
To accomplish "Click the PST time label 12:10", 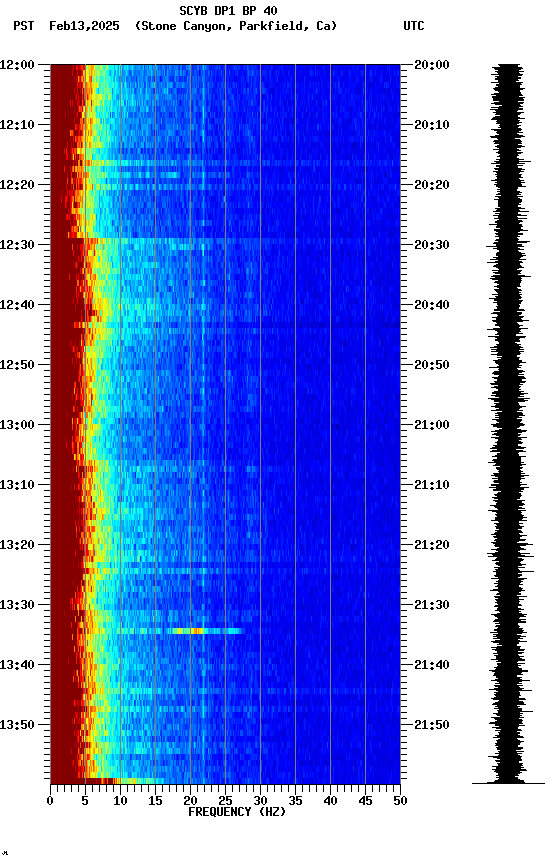I will click(x=17, y=125).
